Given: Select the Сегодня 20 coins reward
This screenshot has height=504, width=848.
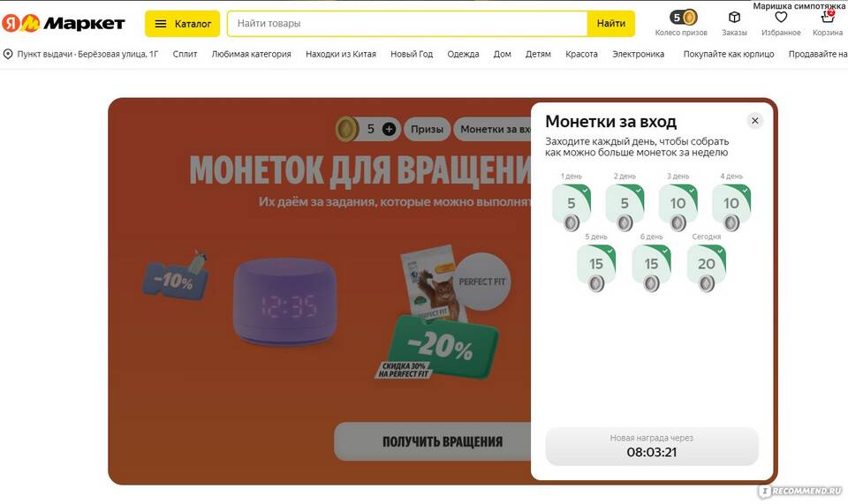Looking at the screenshot, I should tap(707, 268).
